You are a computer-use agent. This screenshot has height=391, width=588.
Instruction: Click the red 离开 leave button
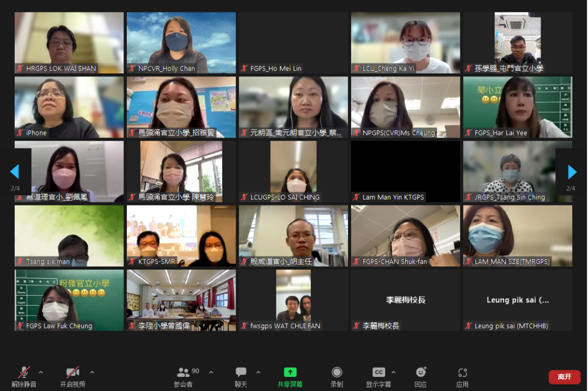pyautogui.click(x=564, y=377)
